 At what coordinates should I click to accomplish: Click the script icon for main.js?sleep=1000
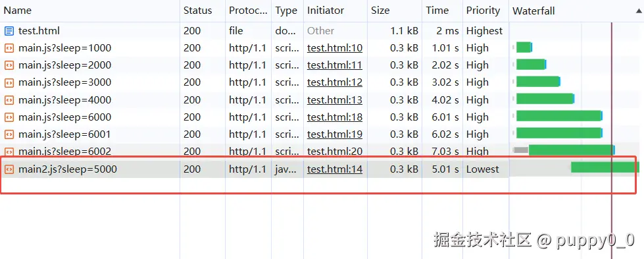[9, 48]
